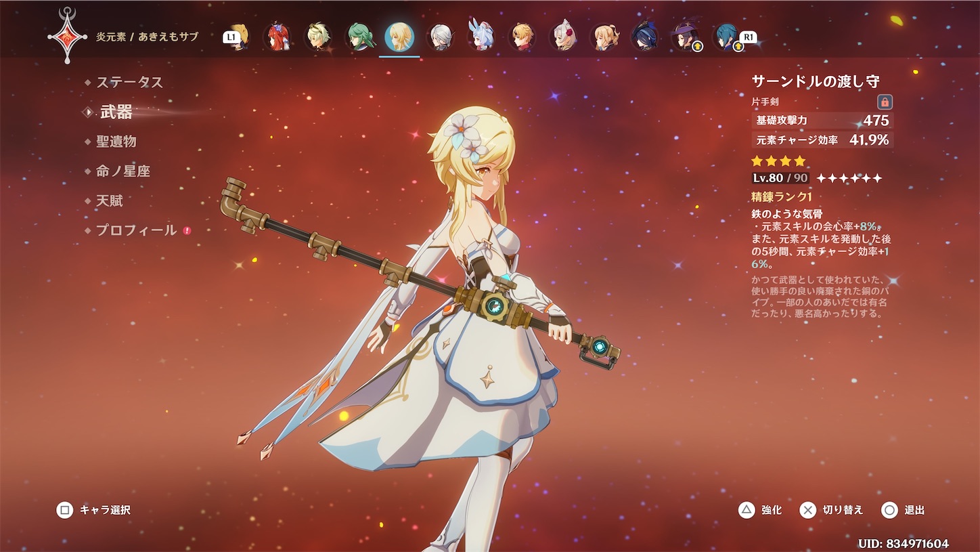Screen dimensions: 980x552
Task: Select the blue-haired rabbit-eared character portrait
Action: 481,35
